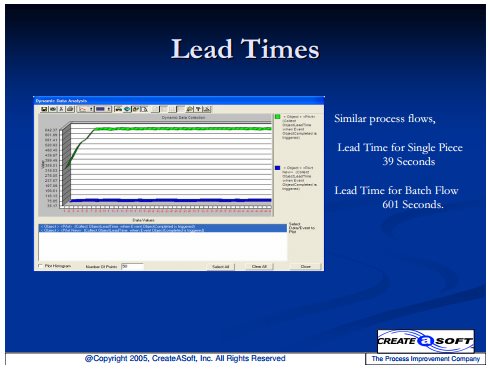Click the blue legend color swatch

277,168
